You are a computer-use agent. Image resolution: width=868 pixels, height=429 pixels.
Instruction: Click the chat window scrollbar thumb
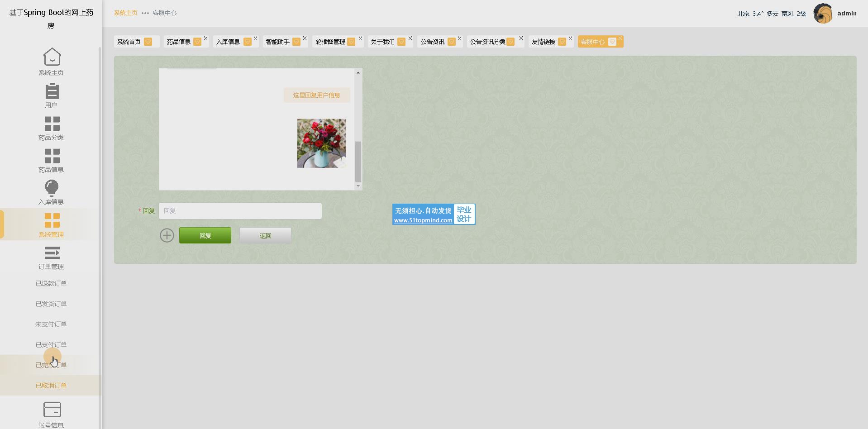(358, 162)
